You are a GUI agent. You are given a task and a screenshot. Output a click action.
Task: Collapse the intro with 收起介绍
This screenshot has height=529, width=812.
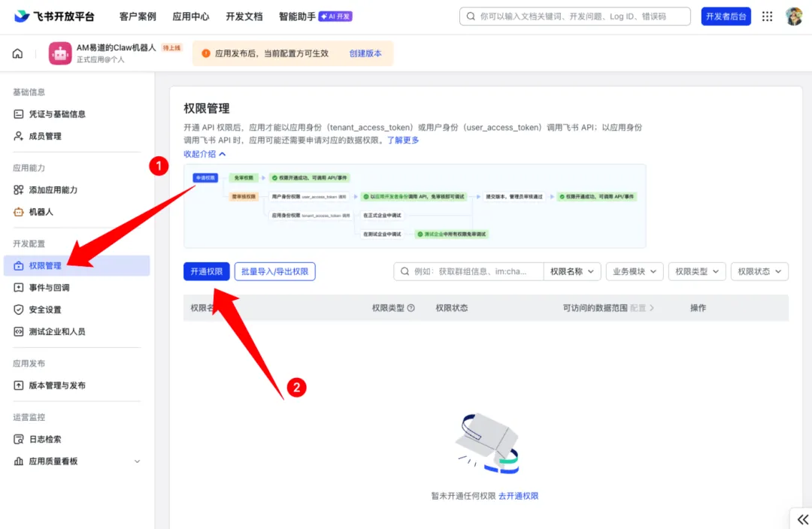[x=205, y=154]
